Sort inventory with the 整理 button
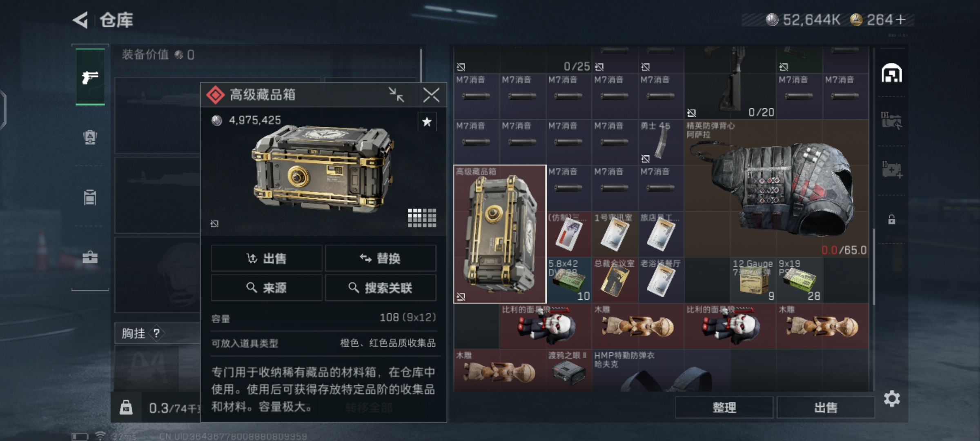Screen dimensions: 980x441 click(724, 408)
